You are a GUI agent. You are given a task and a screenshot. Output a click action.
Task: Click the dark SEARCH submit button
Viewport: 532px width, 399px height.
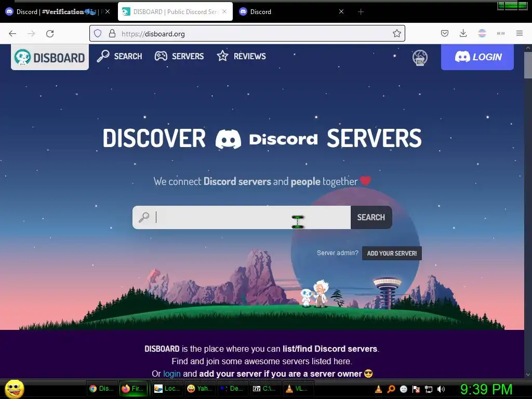pyautogui.click(x=371, y=218)
